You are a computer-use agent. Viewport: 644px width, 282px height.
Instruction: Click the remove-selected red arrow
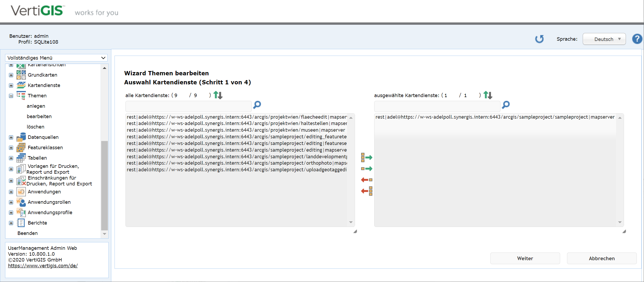(366, 180)
